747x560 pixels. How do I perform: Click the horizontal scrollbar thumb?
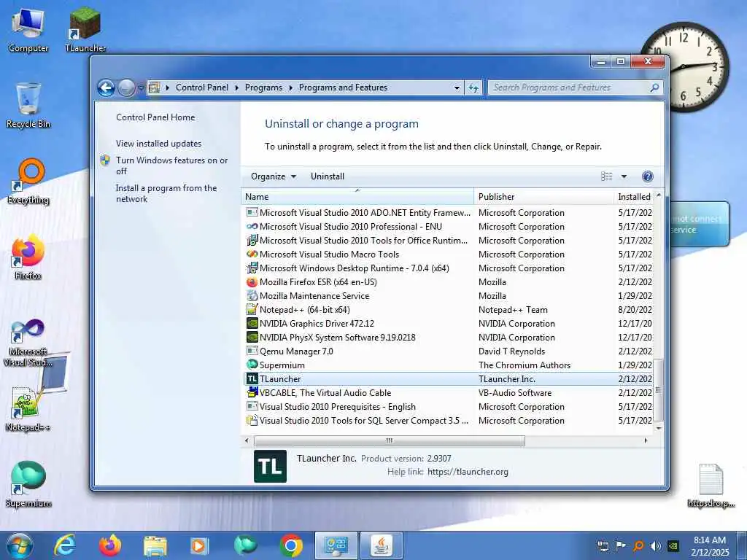tap(390, 440)
